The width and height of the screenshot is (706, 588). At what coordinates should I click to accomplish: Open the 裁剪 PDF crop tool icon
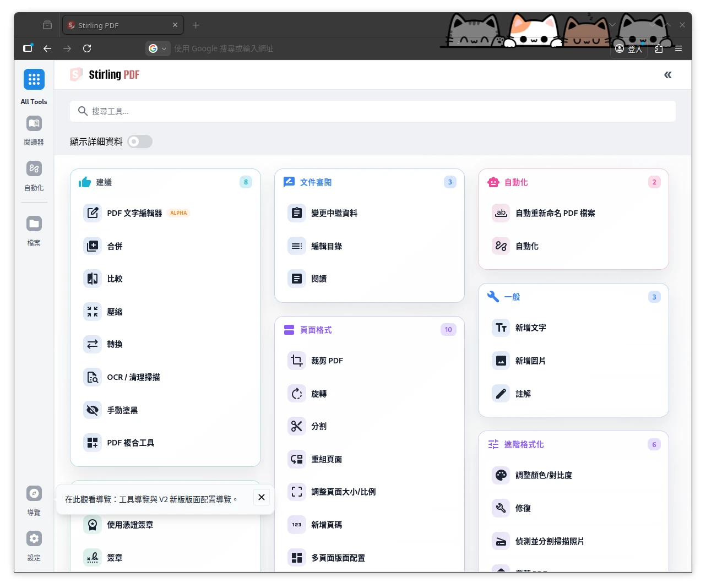click(297, 361)
